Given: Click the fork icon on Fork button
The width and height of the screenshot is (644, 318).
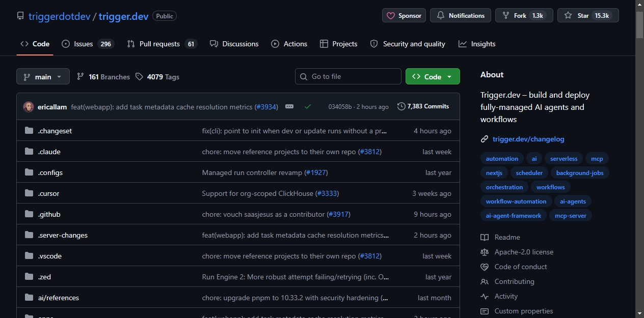Looking at the screenshot, I should coord(506,16).
